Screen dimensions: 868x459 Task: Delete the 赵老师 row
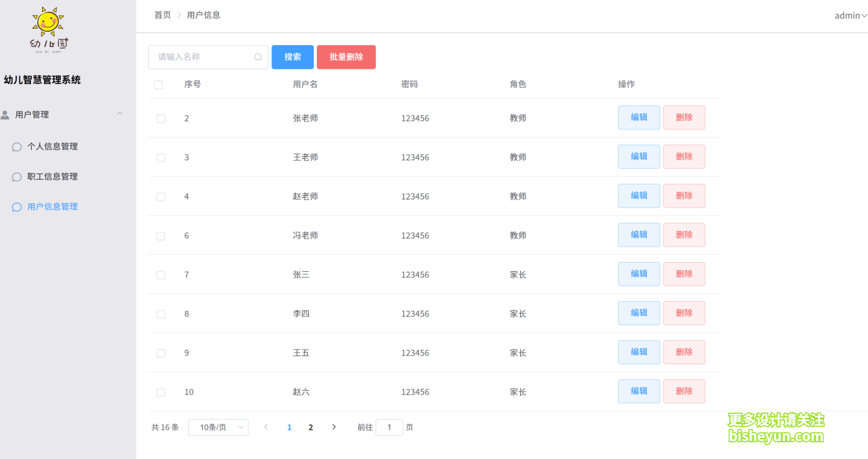[x=684, y=196]
